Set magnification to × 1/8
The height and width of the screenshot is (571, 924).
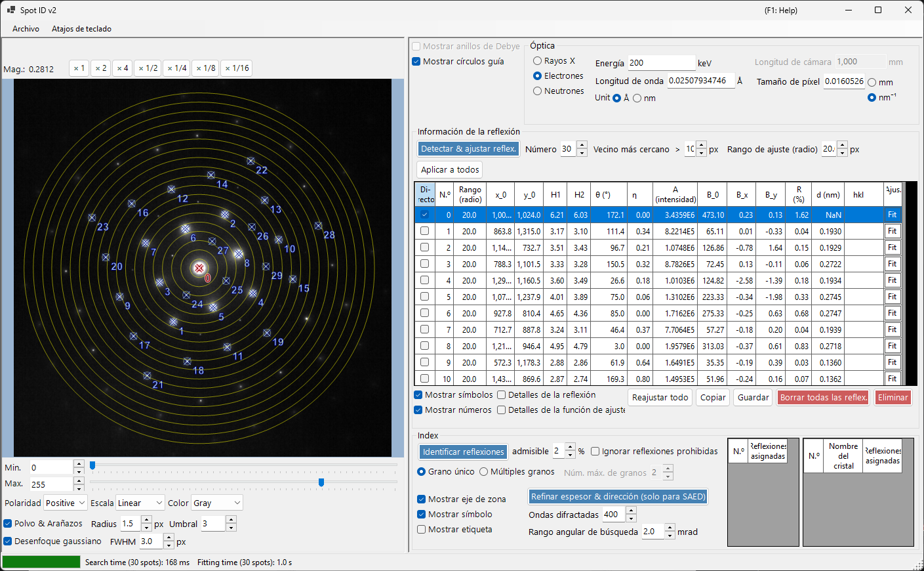[x=206, y=68]
